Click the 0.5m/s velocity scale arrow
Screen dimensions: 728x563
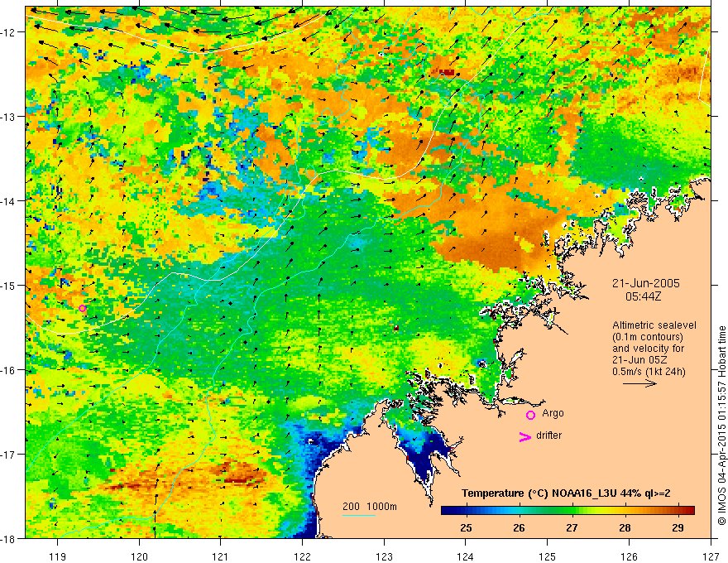(639, 383)
